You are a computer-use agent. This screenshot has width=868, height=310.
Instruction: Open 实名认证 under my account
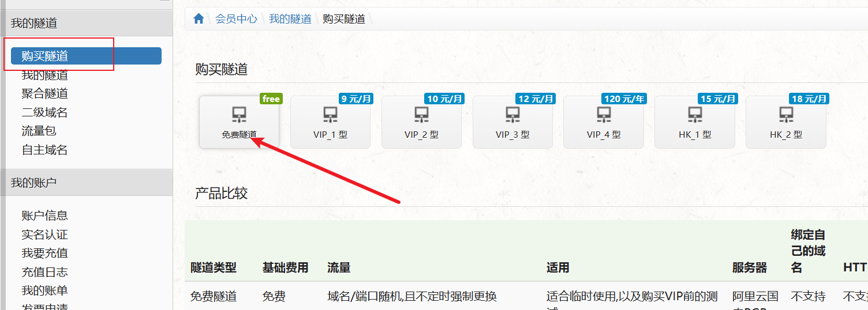click(x=45, y=235)
